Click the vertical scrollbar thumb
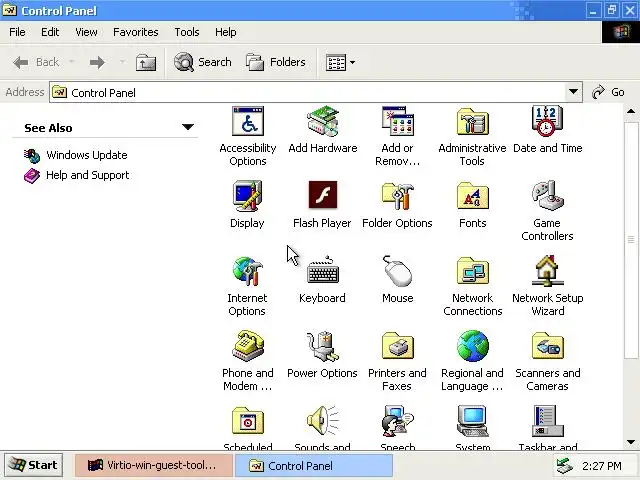The width and height of the screenshot is (640, 480). 631,239
